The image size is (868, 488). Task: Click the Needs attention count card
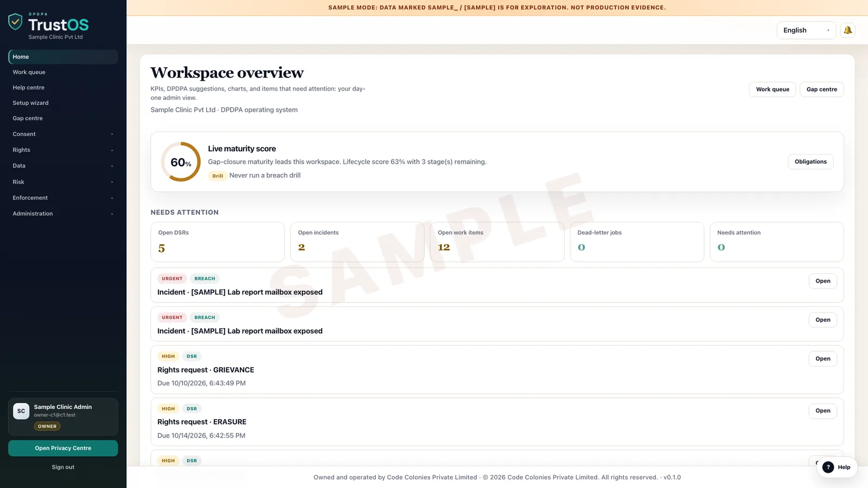tap(776, 242)
